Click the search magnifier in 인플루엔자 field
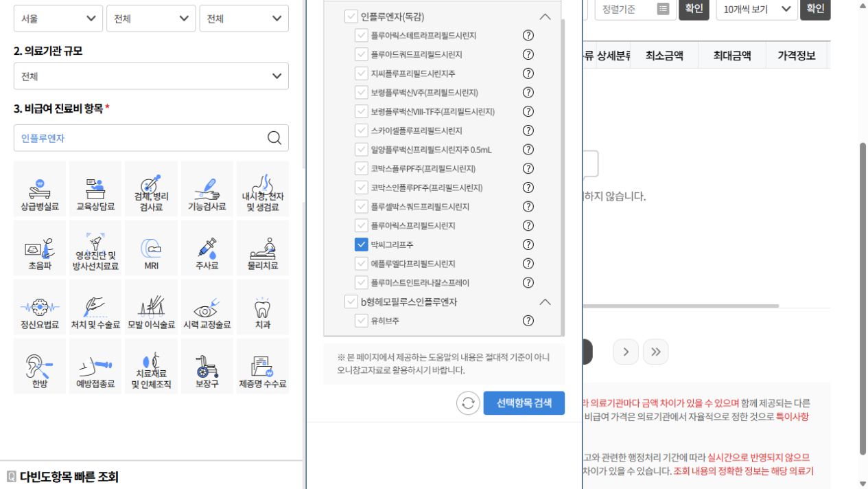 [274, 138]
